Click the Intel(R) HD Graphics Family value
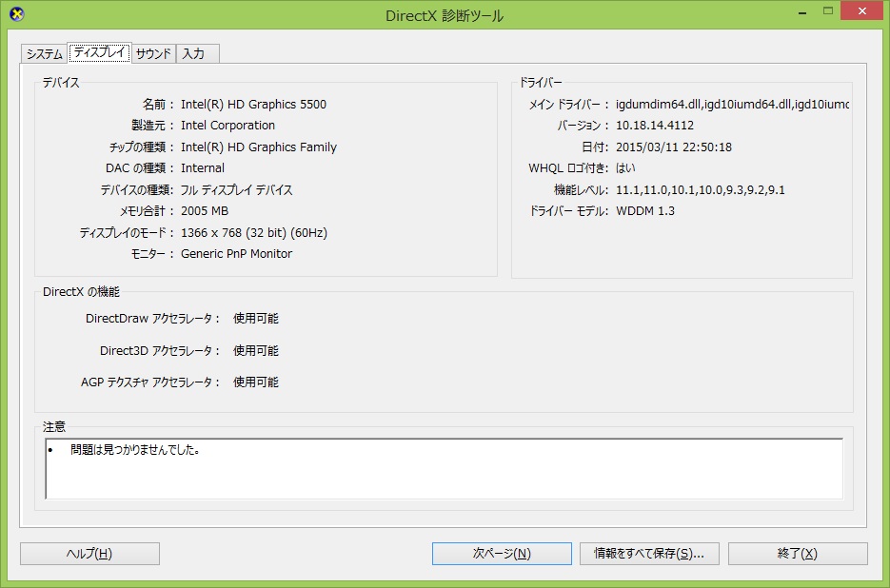 tap(258, 147)
